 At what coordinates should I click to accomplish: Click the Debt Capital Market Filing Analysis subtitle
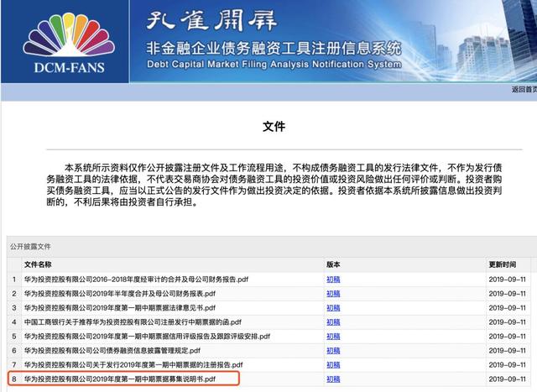point(274,64)
